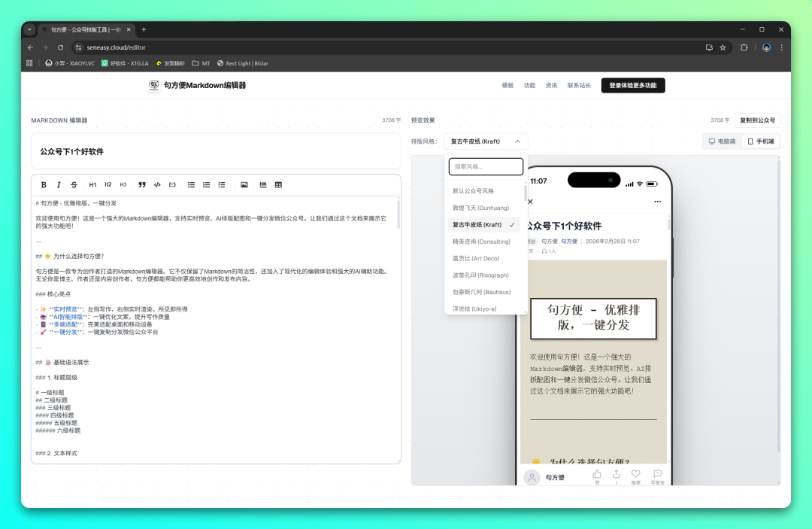Insert a table
The width and height of the screenshot is (812, 529).
point(278,185)
